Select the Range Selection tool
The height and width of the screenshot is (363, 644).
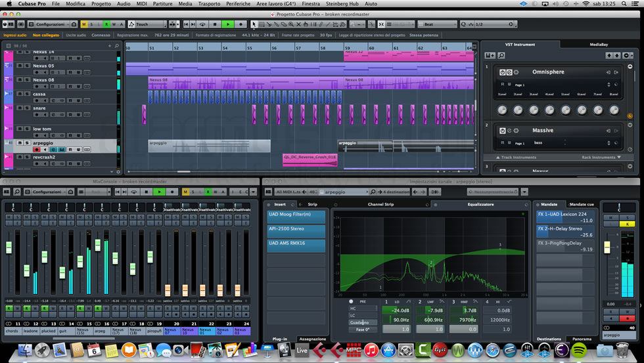point(262,24)
